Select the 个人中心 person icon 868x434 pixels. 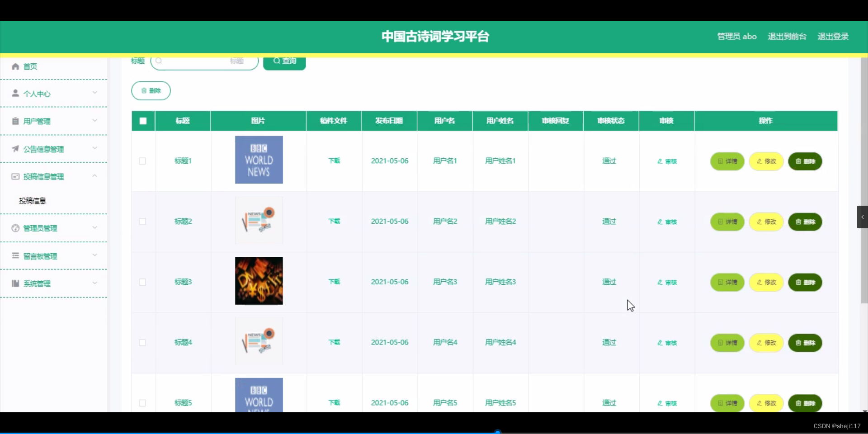tap(15, 94)
